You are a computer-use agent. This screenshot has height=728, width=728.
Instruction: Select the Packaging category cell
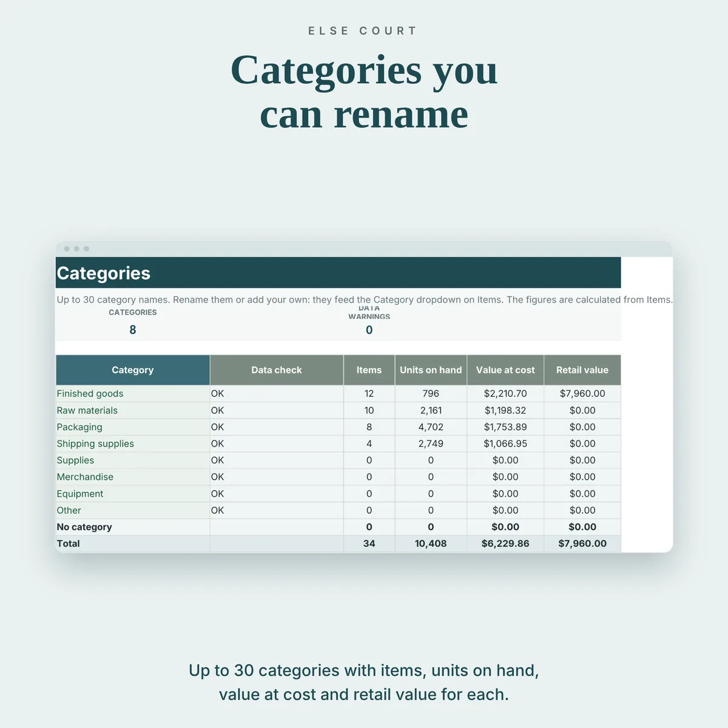click(x=132, y=427)
